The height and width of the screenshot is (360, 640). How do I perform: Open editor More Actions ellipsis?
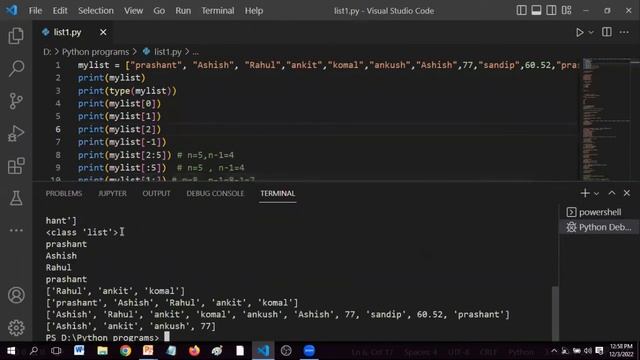tap(624, 32)
